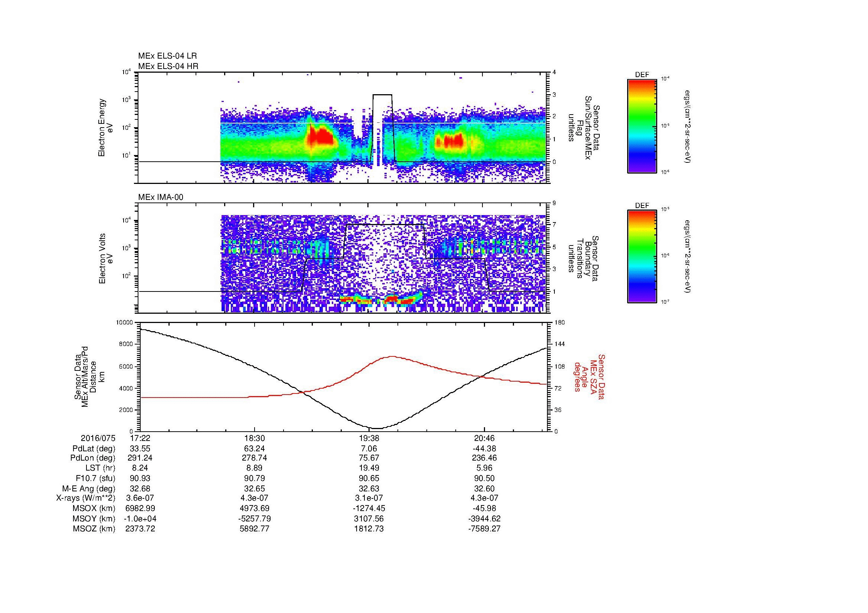Click MSOZ value -7589.27
Screen dimensions: 868x613
[484, 529]
